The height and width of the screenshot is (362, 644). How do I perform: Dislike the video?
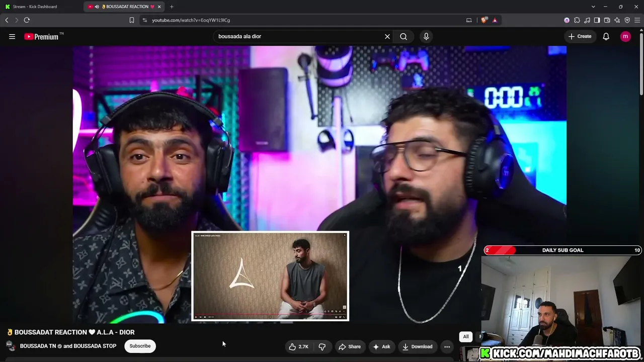[322, 346]
